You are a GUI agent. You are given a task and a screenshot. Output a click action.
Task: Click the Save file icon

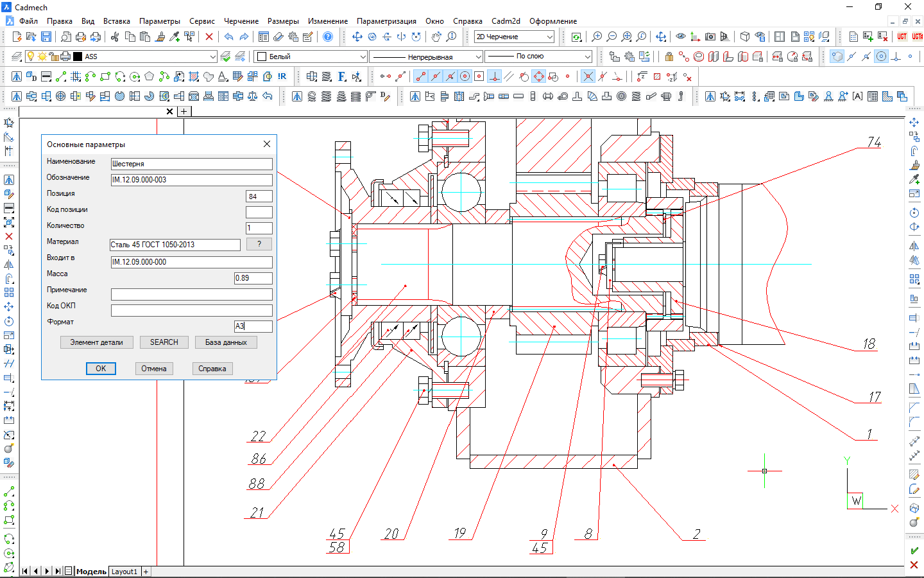[x=46, y=37]
